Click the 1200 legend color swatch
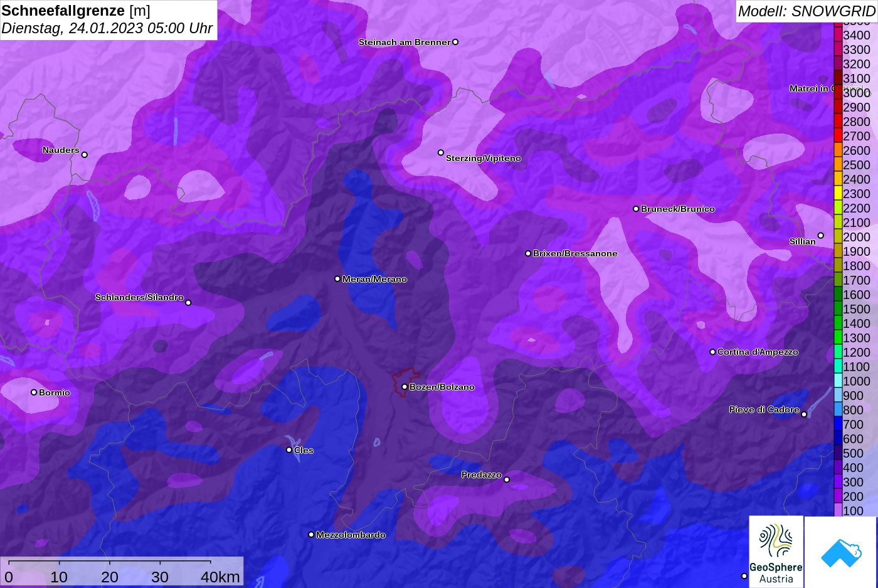 (x=838, y=352)
